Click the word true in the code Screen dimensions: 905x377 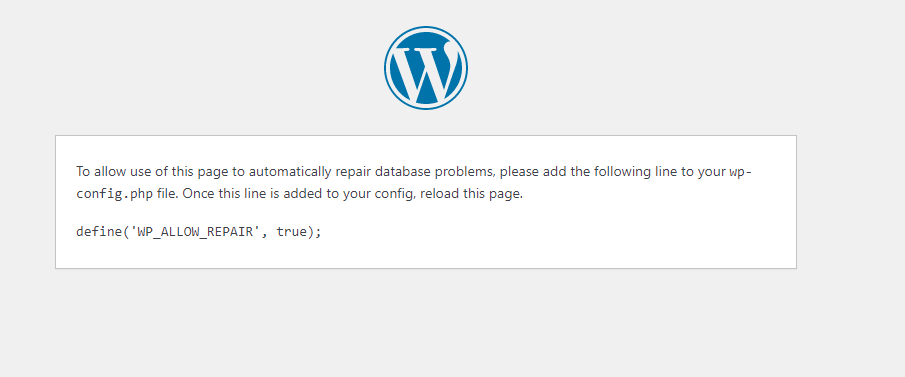pos(291,232)
